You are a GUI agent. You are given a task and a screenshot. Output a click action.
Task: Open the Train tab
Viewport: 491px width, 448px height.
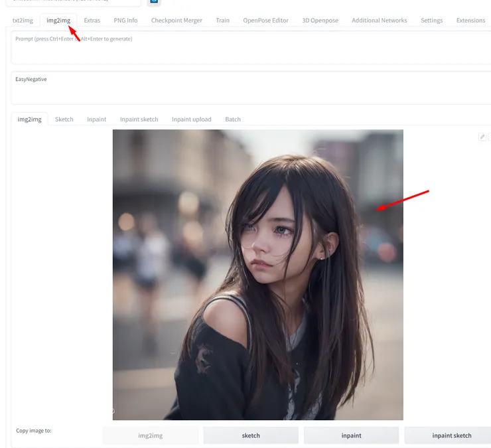tap(223, 21)
